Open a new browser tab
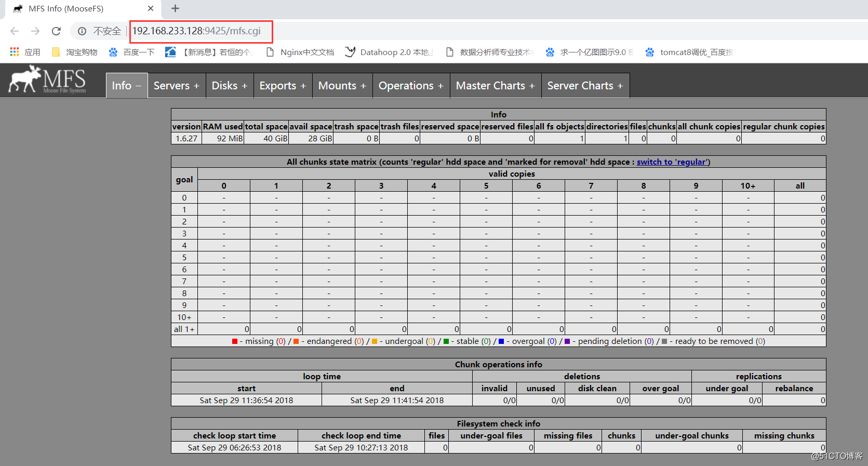 pyautogui.click(x=175, y=8)
